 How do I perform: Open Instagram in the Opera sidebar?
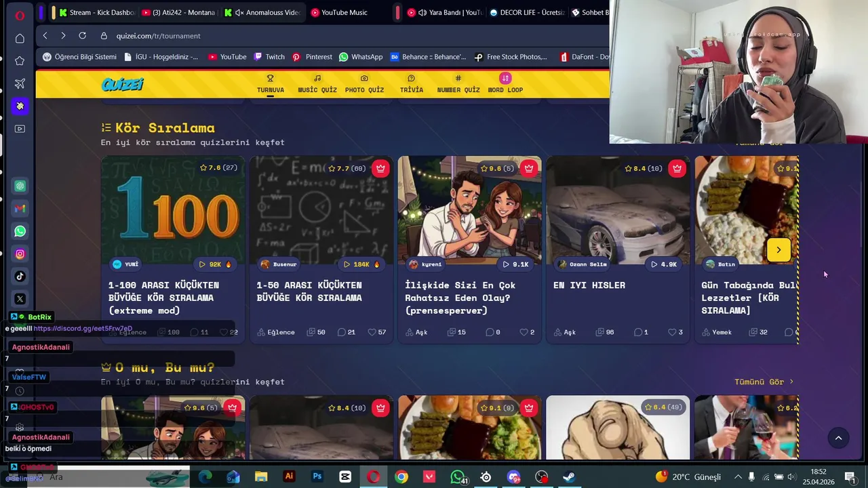[20, 253]
